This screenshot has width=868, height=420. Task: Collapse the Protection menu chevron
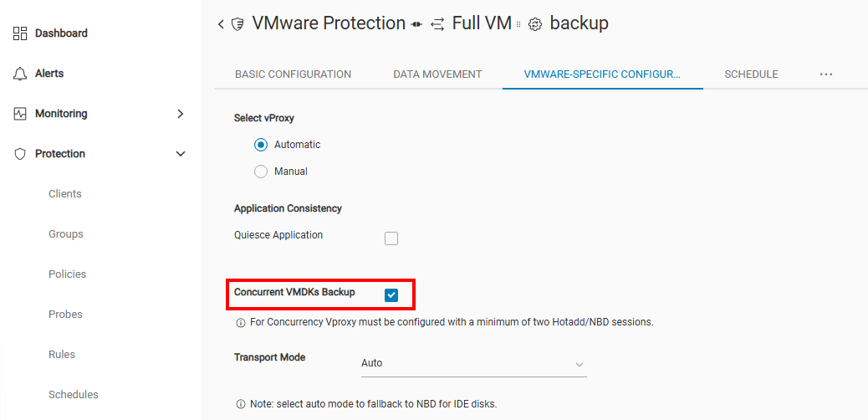click(x=180, y=154)
